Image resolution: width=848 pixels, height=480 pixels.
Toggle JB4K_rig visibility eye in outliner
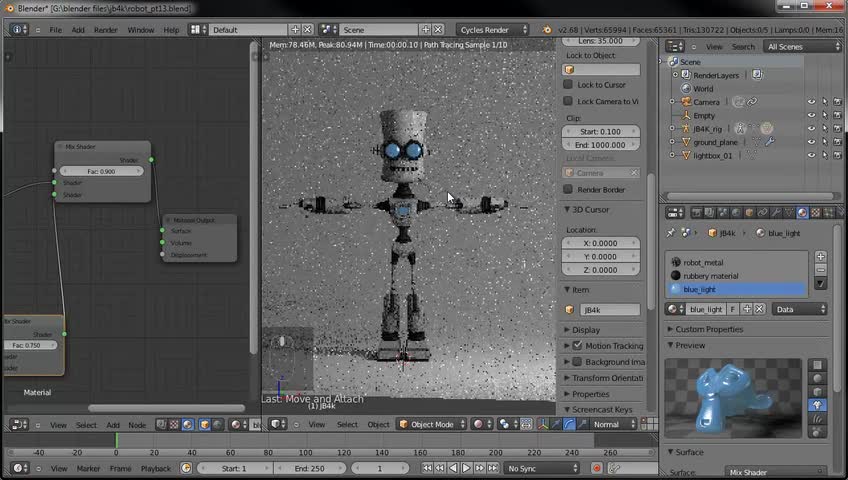click(811, 129)
